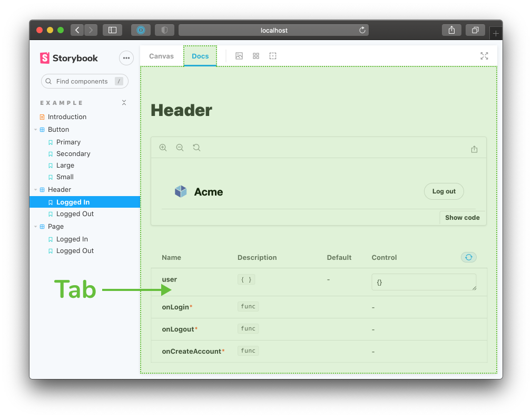The image size is (532, 418).
Task: Open the Safari share menu
Action: click(x=451, y=30)
